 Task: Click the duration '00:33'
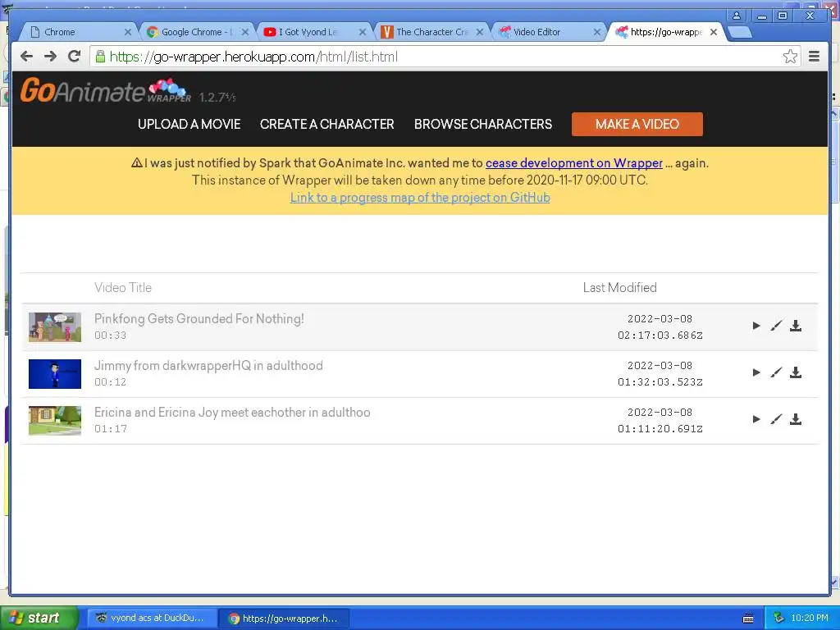[111, 336]
